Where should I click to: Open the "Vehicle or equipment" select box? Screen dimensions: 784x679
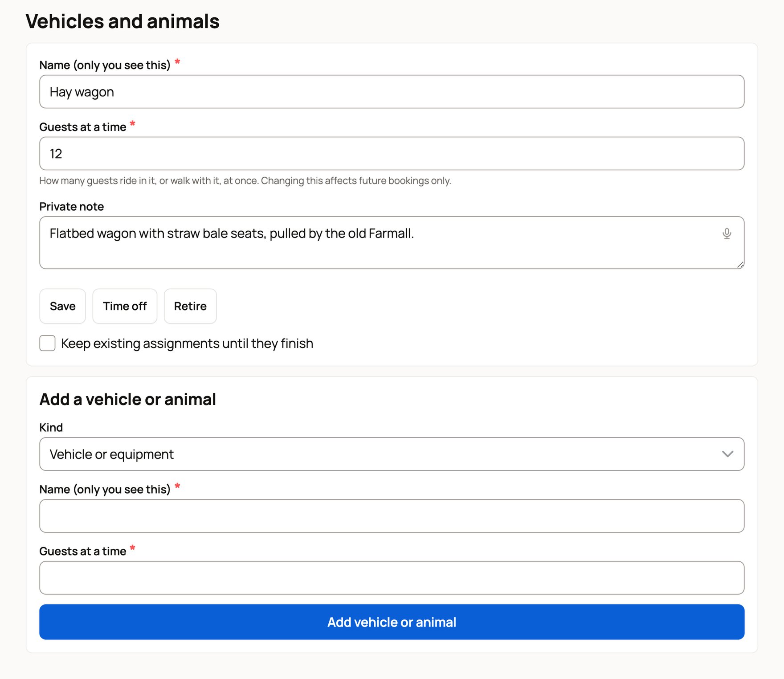click(392, 454)
